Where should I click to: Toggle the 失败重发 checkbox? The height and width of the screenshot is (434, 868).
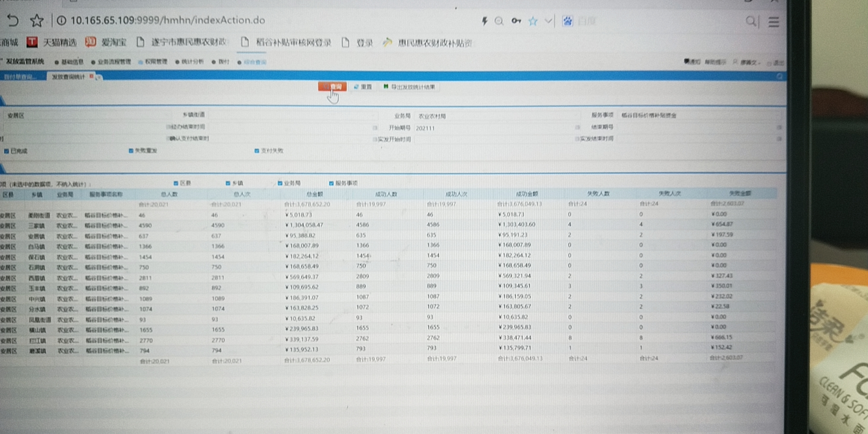131,151
